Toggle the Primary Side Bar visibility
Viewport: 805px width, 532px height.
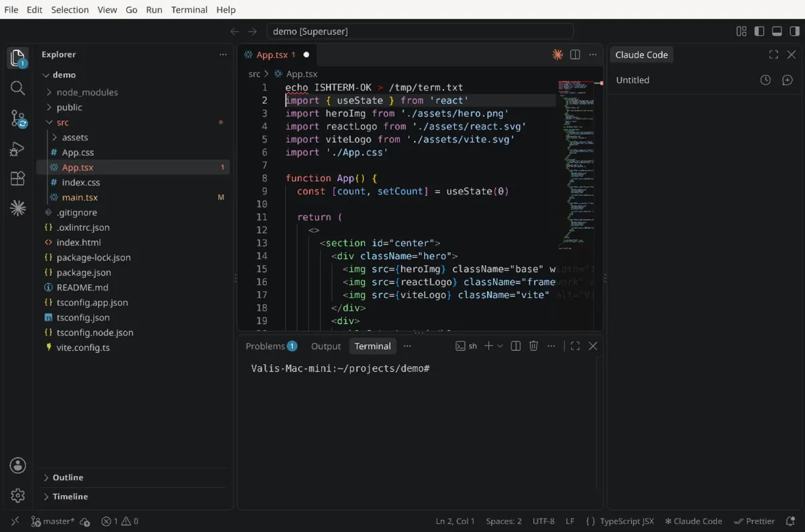pyautogui.click(x=759, y=32)
